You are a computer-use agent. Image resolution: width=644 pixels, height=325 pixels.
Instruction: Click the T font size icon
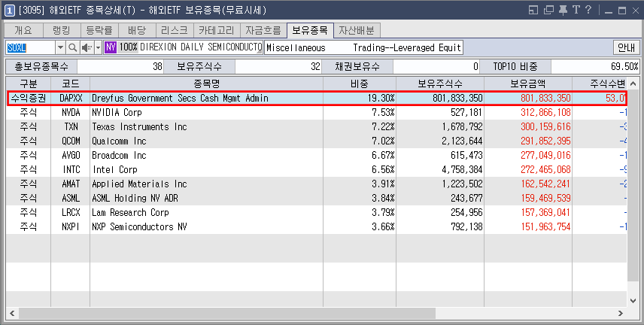576,10
